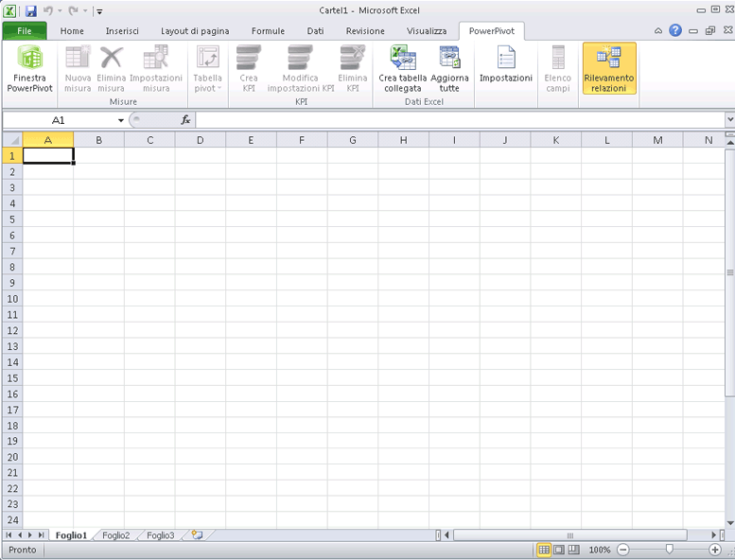The image size is (735, 560).
Task: Go to the first sheet tab
Action: click(9, 534)
